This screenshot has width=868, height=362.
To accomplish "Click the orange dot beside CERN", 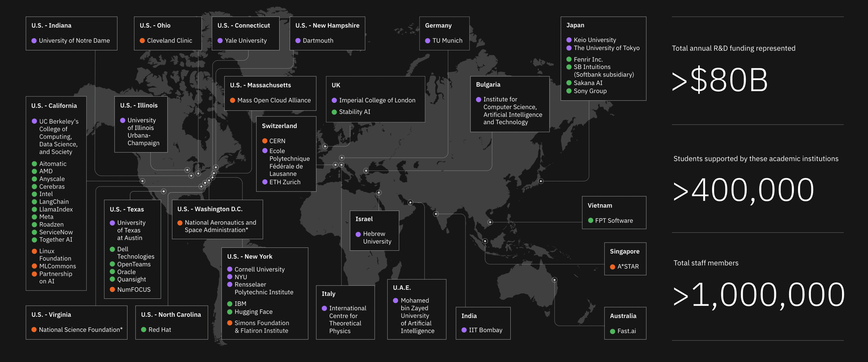I will (x=265, y=141).
